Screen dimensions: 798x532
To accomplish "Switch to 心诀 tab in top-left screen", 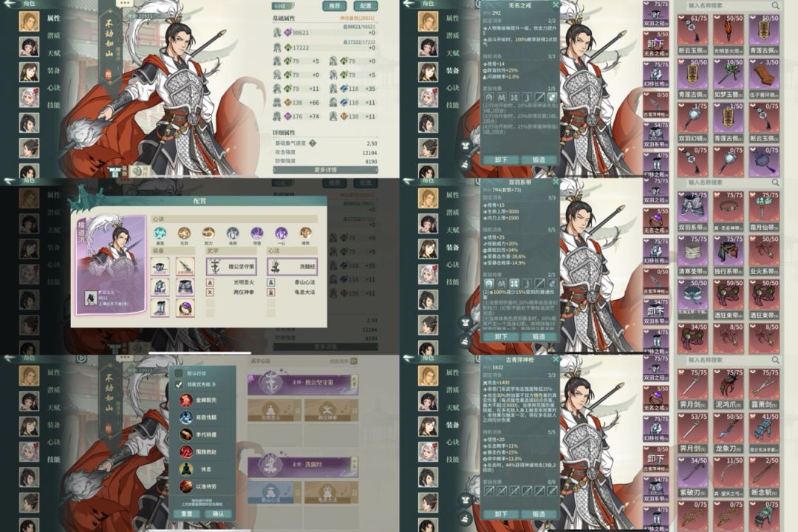I will [53, 88].
